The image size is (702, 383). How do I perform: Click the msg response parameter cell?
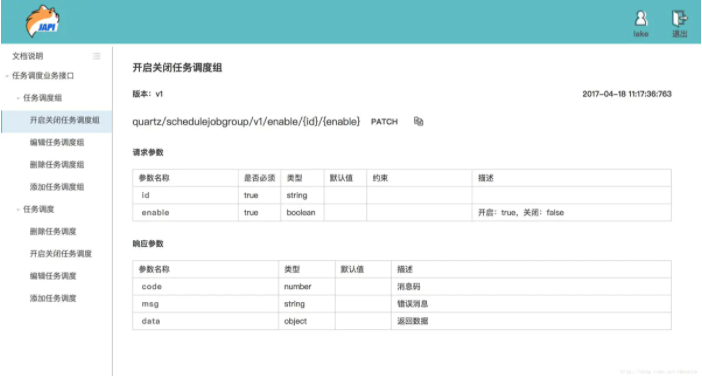tap(205, 304)
